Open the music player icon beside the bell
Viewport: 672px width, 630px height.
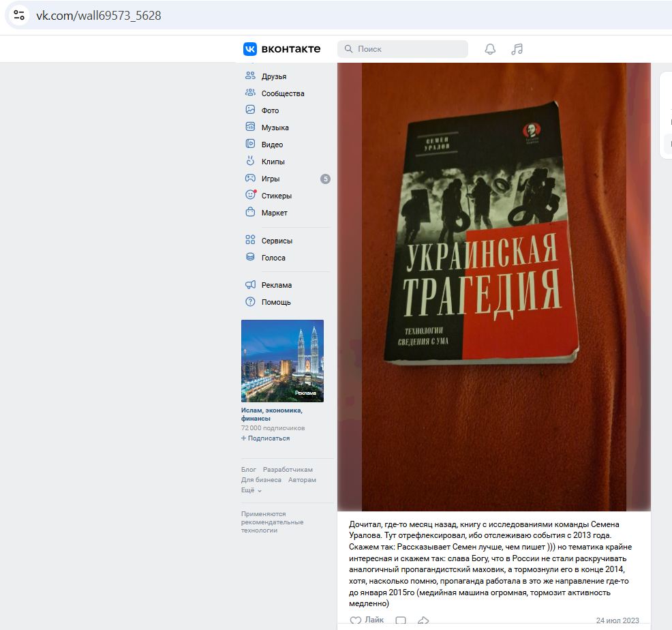pyautogui.click(x=516, y=48)
